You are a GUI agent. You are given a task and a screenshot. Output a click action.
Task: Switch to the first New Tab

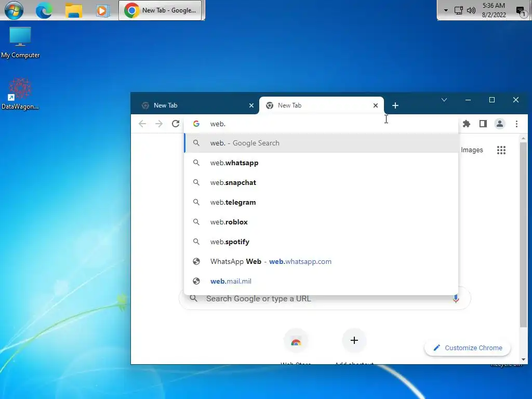tap(195, 105)
